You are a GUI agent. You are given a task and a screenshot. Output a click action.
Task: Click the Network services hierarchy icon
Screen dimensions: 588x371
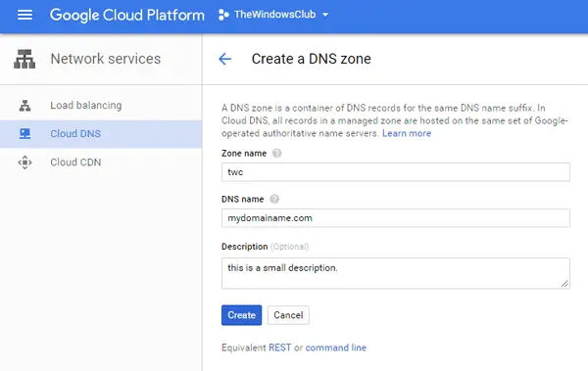click(x=24, y=59)
